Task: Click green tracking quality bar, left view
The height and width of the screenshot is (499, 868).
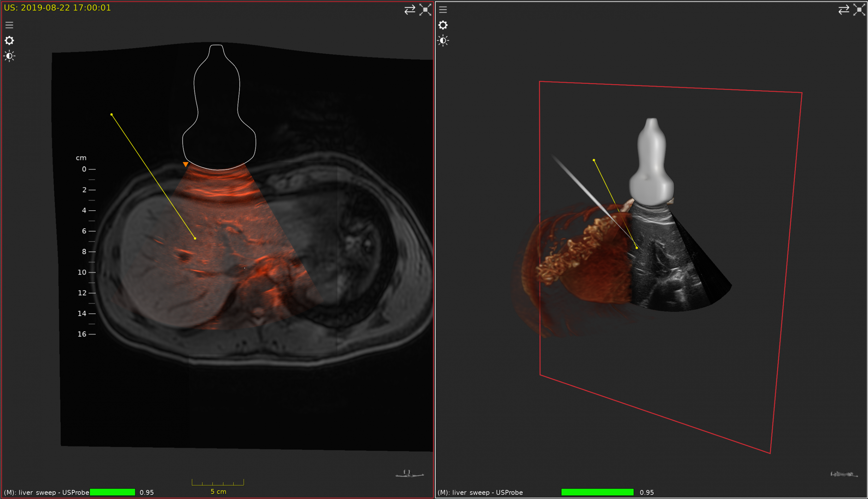Action: tap(112, 492)
